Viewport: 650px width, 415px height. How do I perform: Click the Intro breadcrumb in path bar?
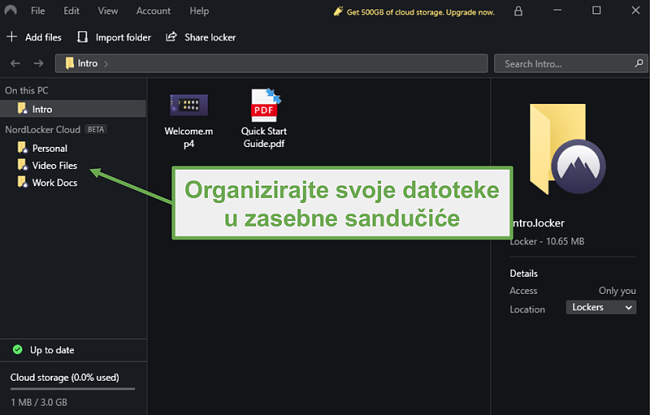click(82, 63)
